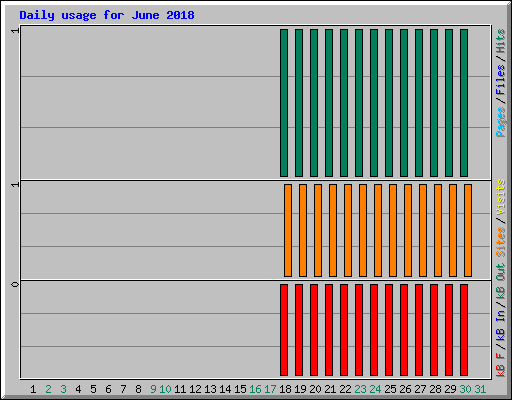Viewport: 512px width, 400px height.
Task: Click the orange Sites bar for day 27
Action: [x=423, y=230]
